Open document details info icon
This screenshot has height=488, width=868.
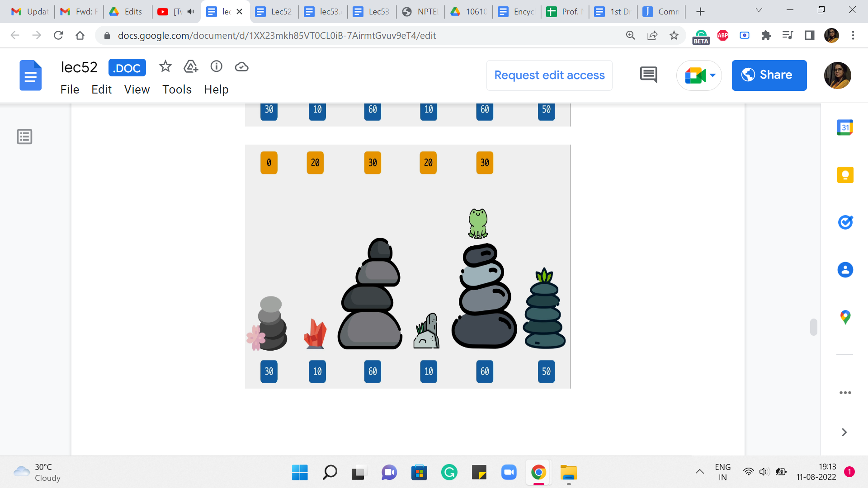pos(217,67)
